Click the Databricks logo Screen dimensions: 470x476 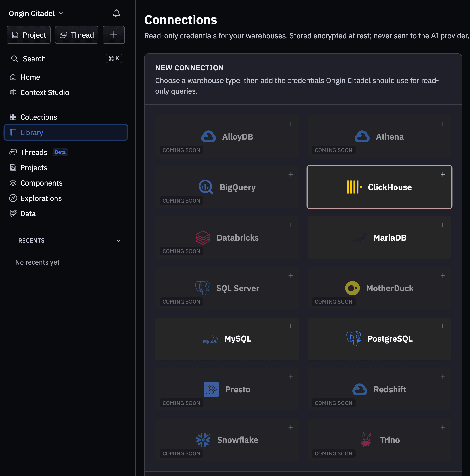pyautogui.click(x=203, y=238)
